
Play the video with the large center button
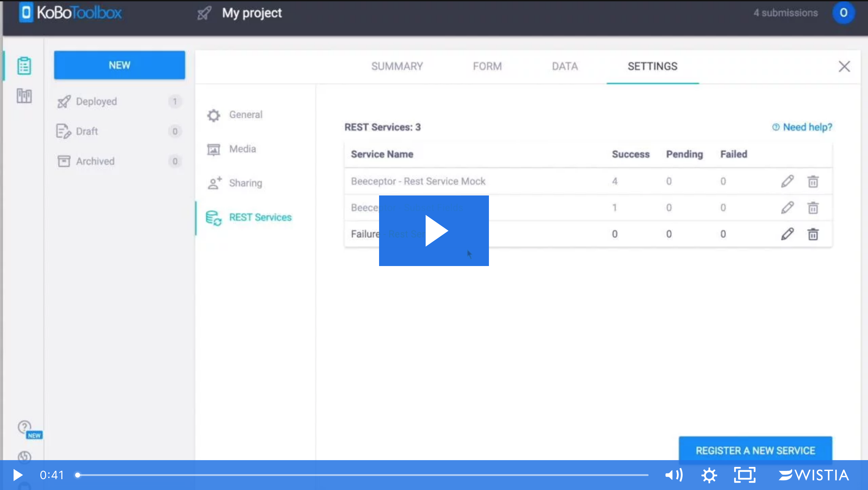(x=434, y=231)
